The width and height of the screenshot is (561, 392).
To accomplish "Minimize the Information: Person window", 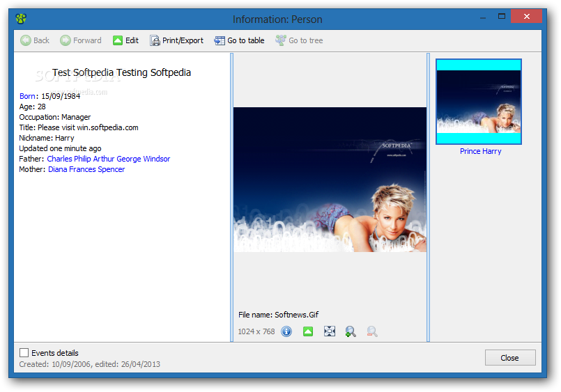I will (483, 17).
